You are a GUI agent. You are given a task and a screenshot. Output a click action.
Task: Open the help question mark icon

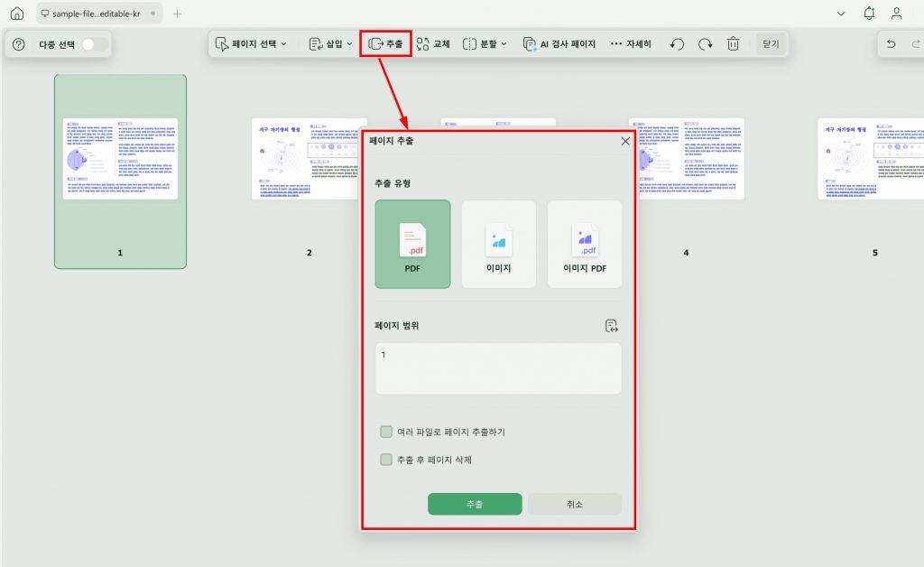tap(19, 44)
